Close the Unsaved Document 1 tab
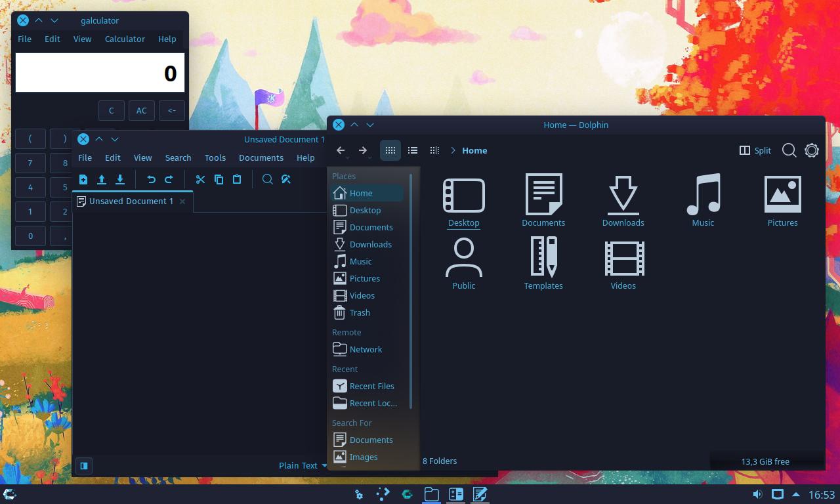 (x=182, y=201)
